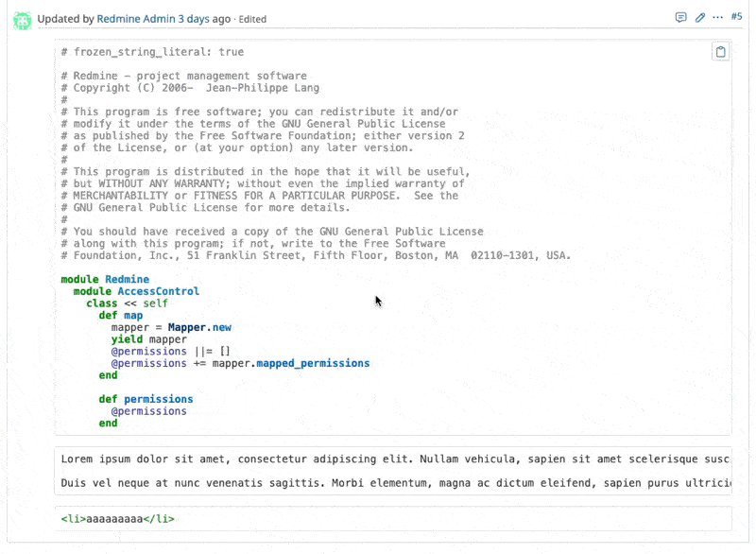This screenshot has width=756, height=554.
Task: Click the pencil edit journal icon
Action: (700, 18)
